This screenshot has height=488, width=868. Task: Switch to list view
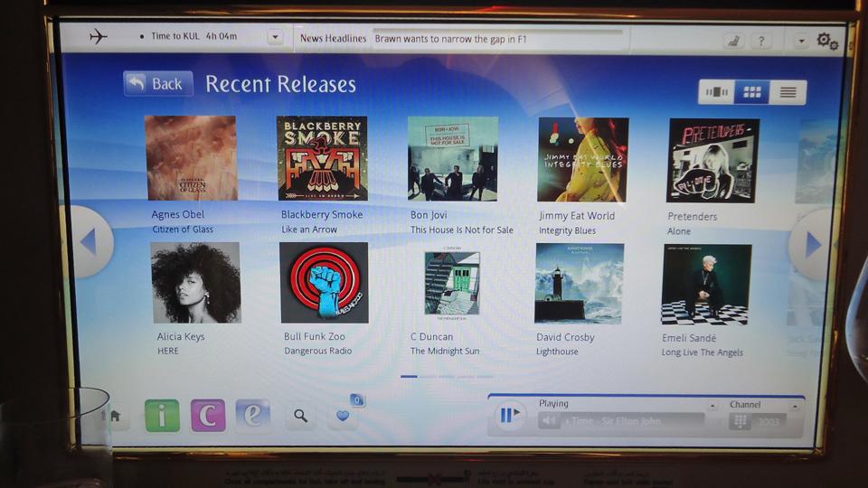coord(788,92)
